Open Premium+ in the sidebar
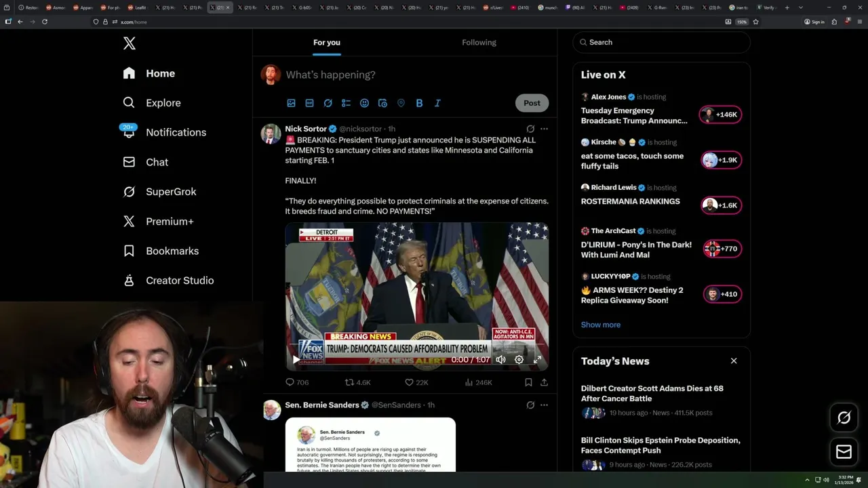This screenshot has width=868, height=488. [158, 221]
